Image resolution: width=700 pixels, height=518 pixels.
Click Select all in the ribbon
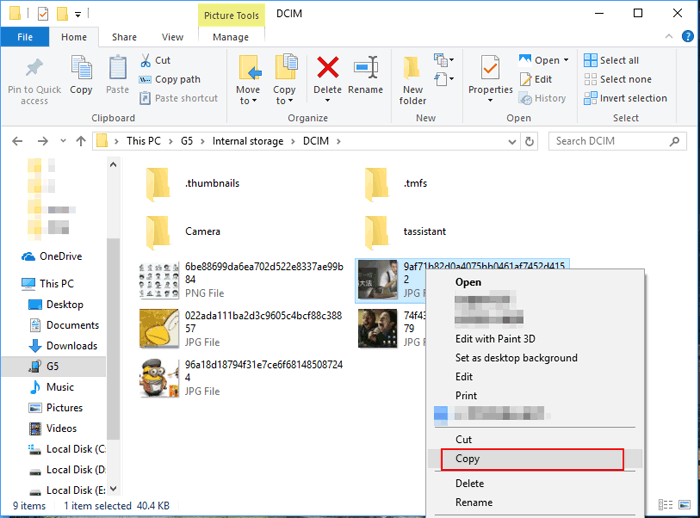(x=618, y=61)
